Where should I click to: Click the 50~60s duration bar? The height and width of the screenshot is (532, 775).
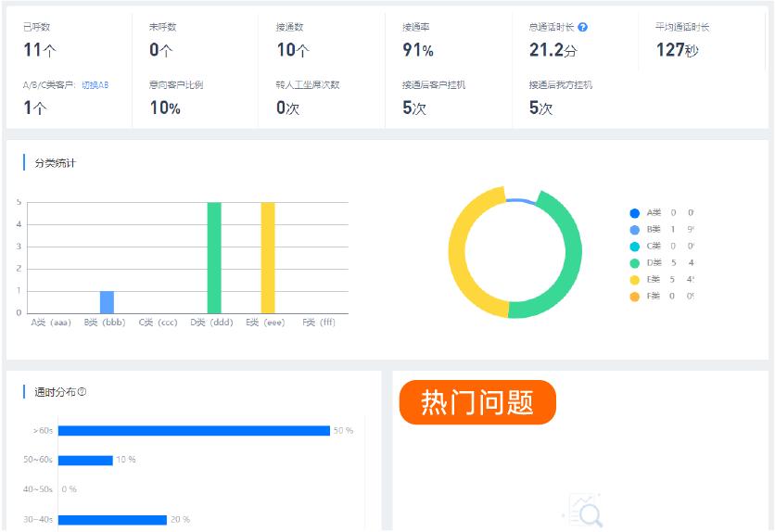point(85,461)
